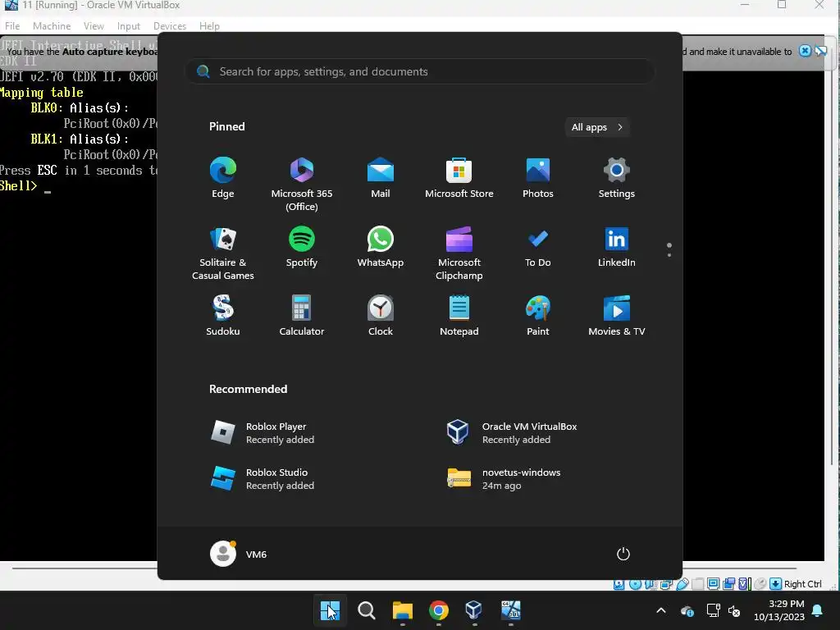Switch to VirtualBox Manager taskbar icon
The image size is (840, 630).
(474, 610)
